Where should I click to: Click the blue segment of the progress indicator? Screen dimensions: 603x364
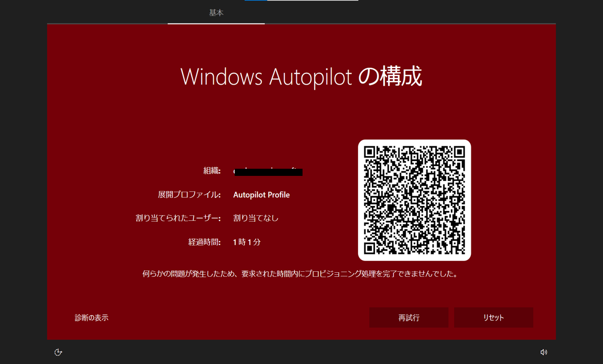[x=256, y=2]
